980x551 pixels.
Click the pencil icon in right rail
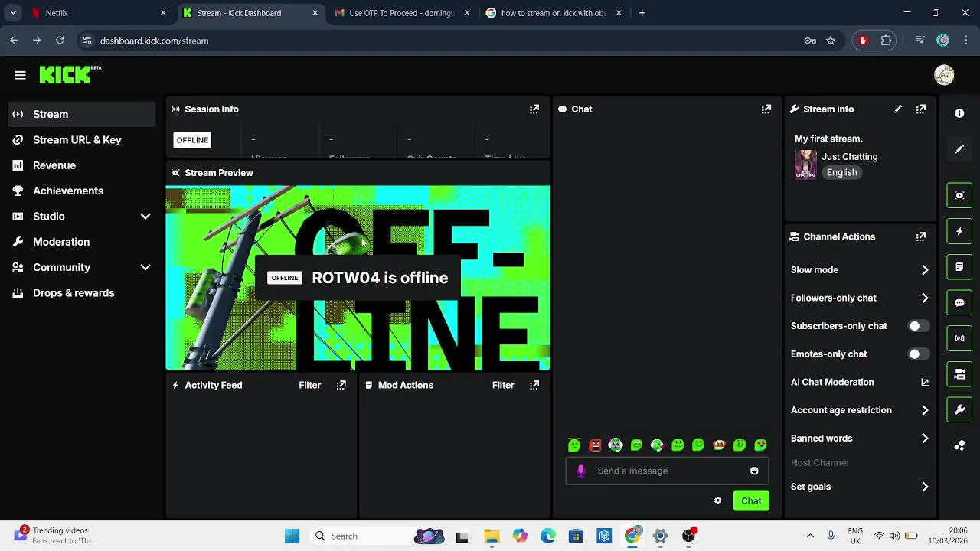[959, 149]
